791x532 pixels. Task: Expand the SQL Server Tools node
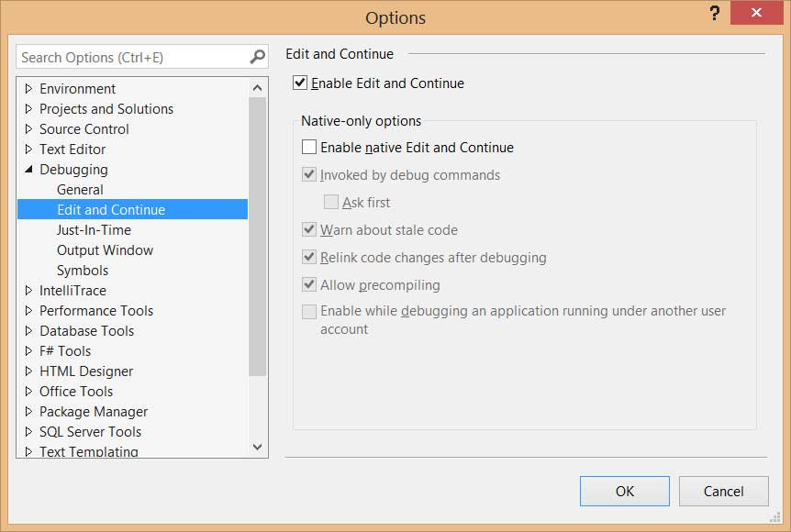point(28,432)
